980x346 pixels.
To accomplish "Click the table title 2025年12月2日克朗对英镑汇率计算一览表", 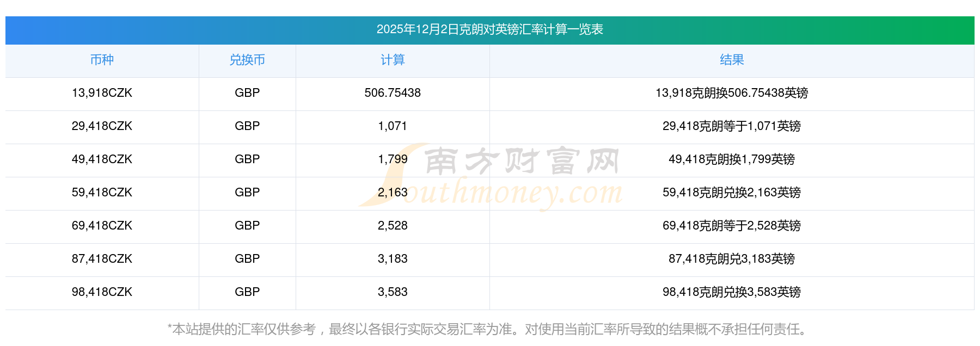I will coord(489,29).
